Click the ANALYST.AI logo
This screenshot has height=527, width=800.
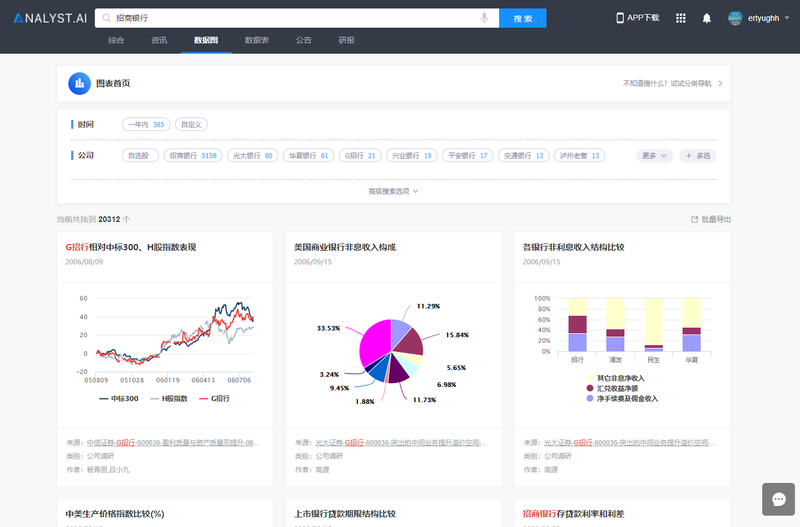tap(50, 18)
